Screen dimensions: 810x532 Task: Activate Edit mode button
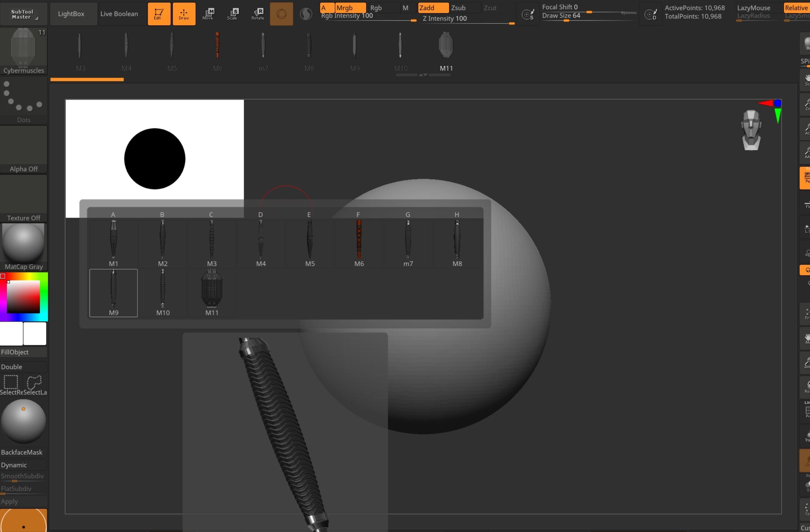click(159, 14)
